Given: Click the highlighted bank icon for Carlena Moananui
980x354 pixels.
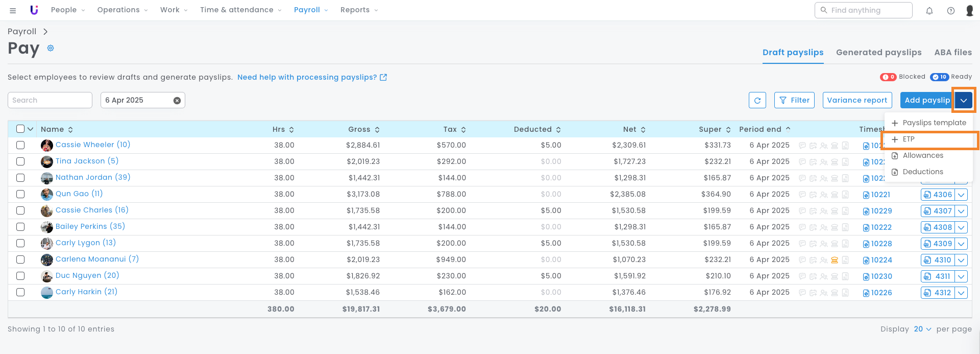Looking at the screenshot, I should [835, 260].
